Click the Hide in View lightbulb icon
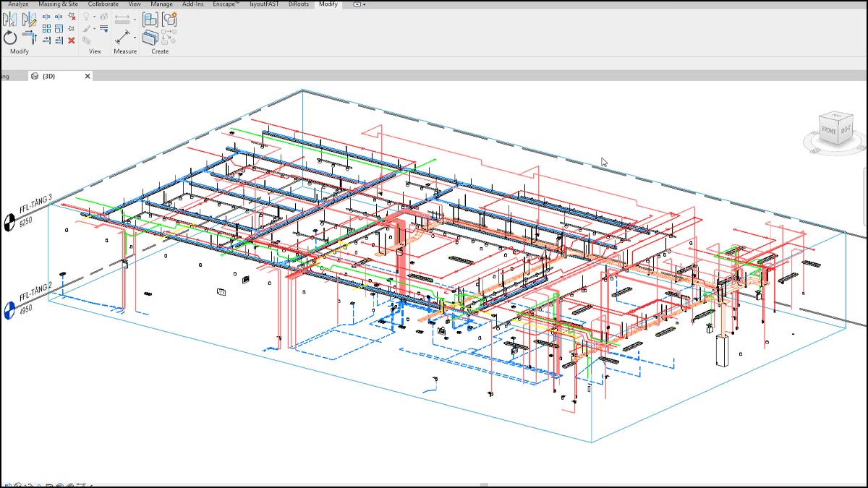868x488 pixels. click(86, 17)
